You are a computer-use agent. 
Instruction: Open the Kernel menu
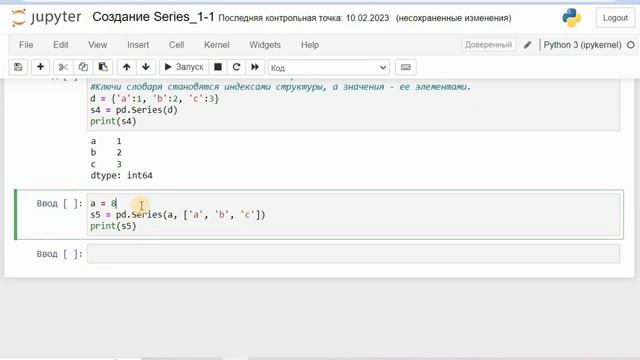(x=217, y=45)
